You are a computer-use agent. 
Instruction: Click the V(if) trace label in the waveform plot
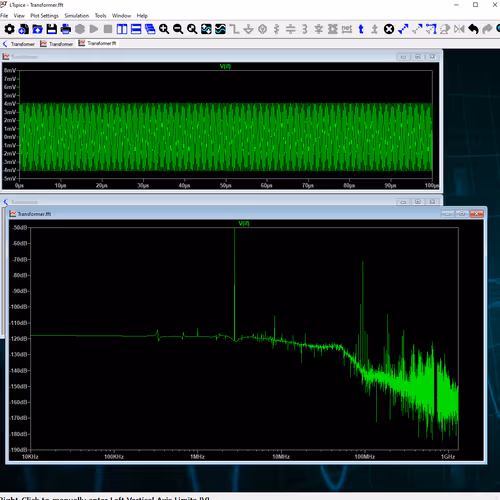click(x=225, y=66)
